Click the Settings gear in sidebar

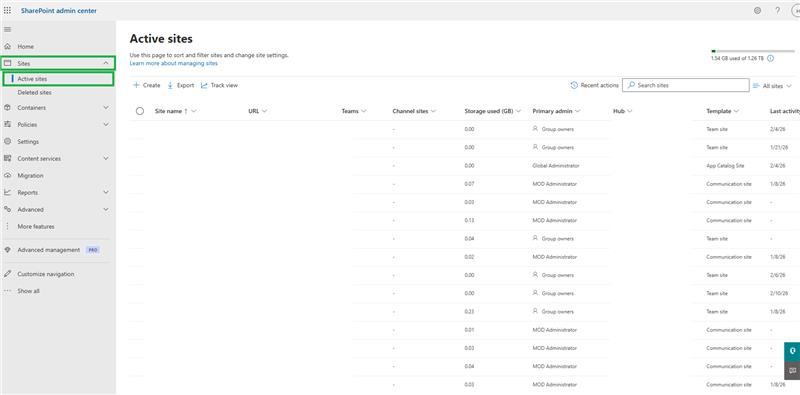pyautogui.click(x=7, y=141)
